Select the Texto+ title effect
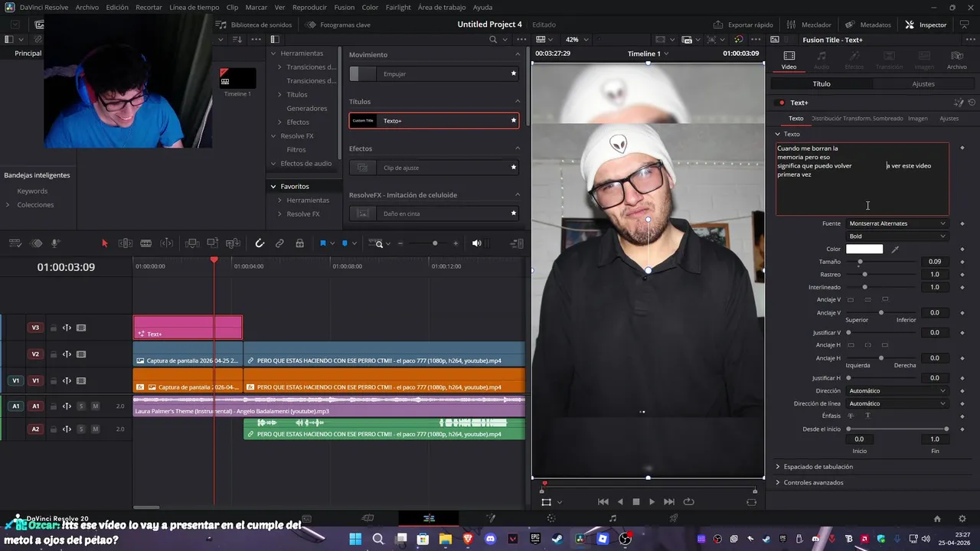The image size is (980, 551). pyautogui.click(x=434, y=120)
